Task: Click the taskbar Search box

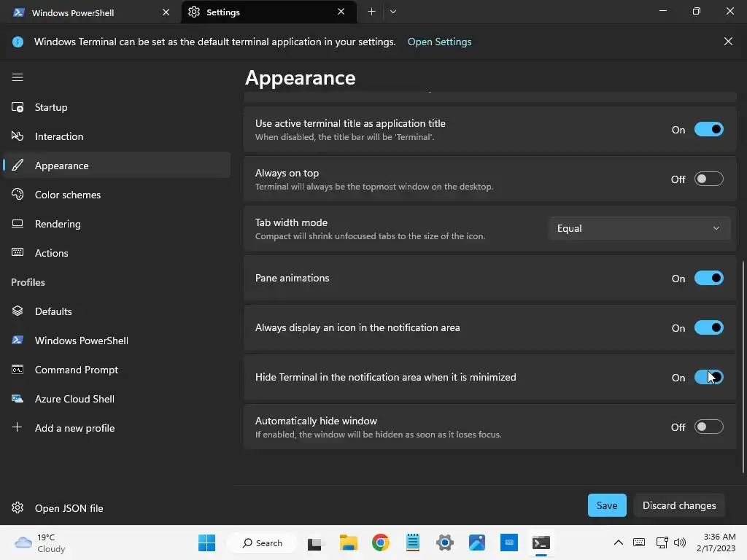Action: (262, 542)
